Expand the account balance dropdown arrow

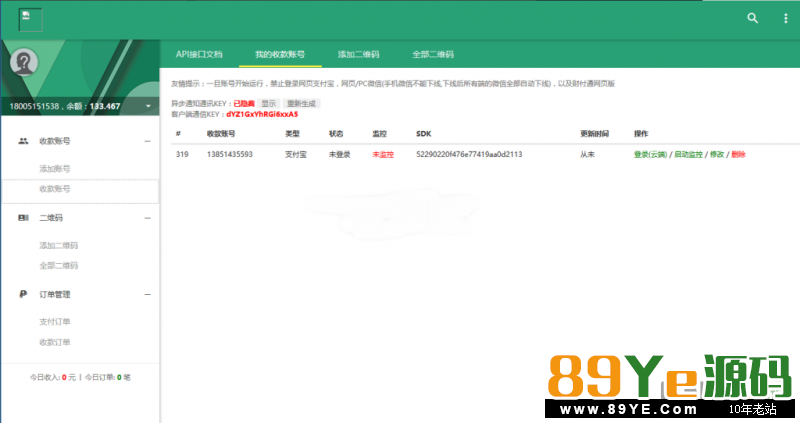[148, 106]
